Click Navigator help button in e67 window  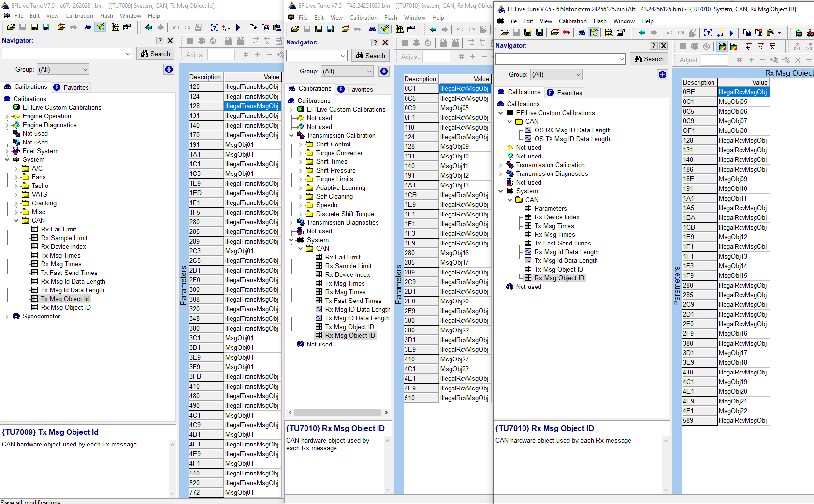coord(160,41)
